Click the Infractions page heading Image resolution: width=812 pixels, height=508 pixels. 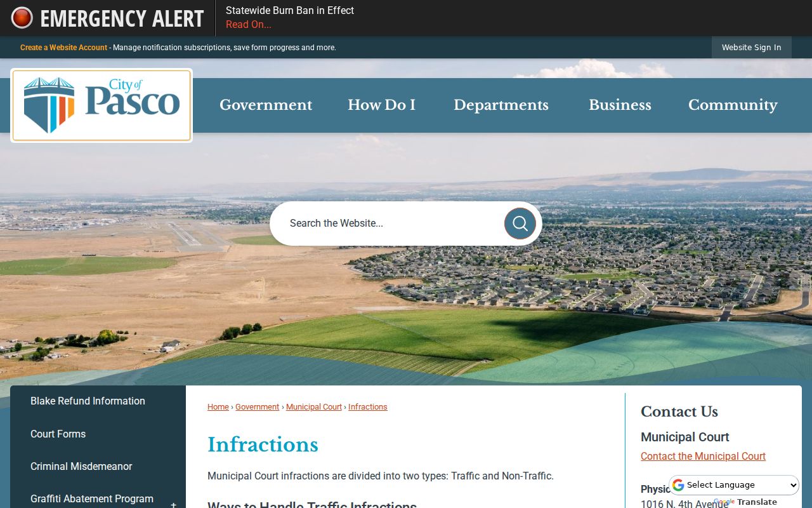[263, 445]
